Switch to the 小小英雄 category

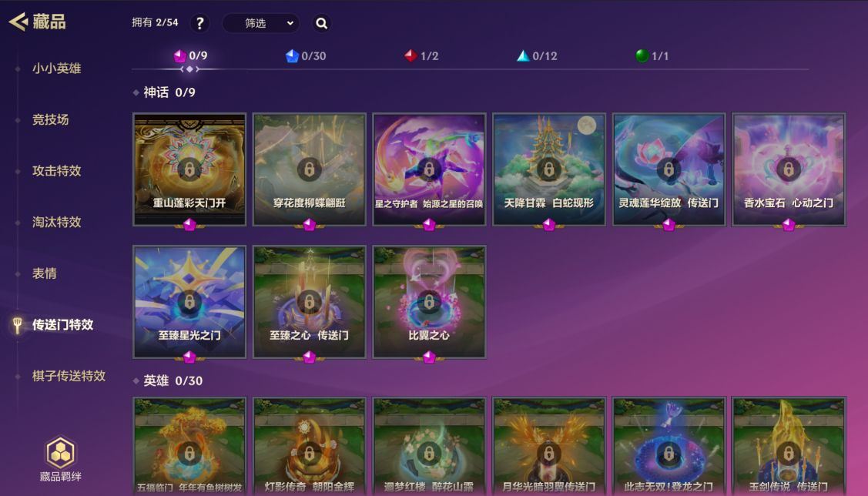click(x=56, y=69)
